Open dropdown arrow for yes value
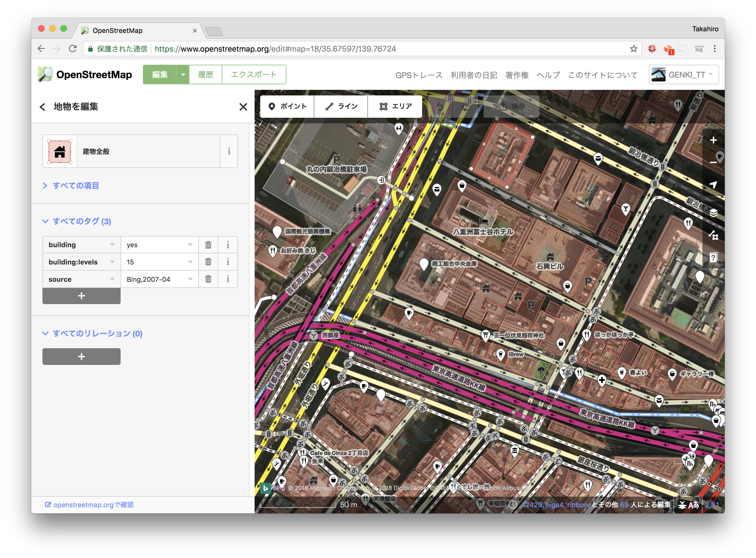The width and height of the screenshot is (756, 558). (190, 245)
